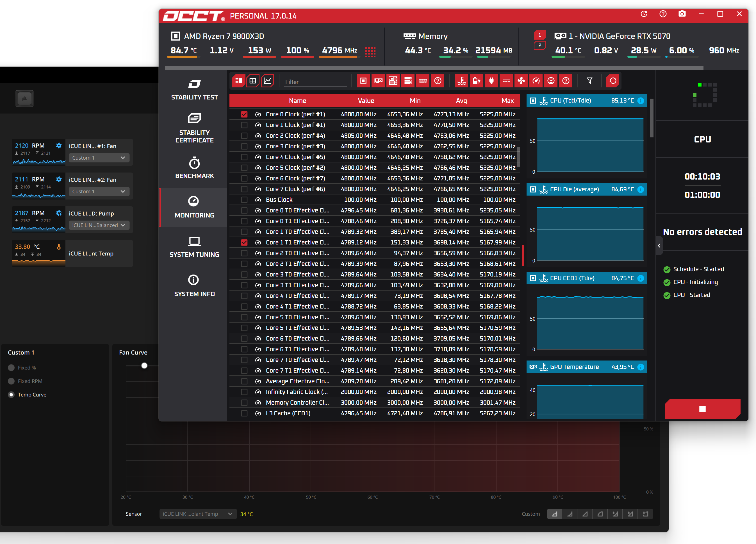Viewport: 756px width, 544px height.
Task: Uncheck the Core 0 Clock (perf #1) checkbox
Action: coord(244,114)
